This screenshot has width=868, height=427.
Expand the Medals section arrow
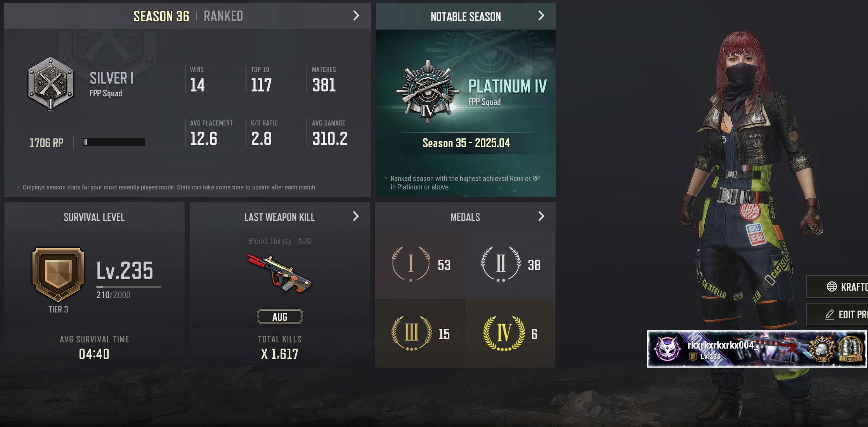(541, 216)
